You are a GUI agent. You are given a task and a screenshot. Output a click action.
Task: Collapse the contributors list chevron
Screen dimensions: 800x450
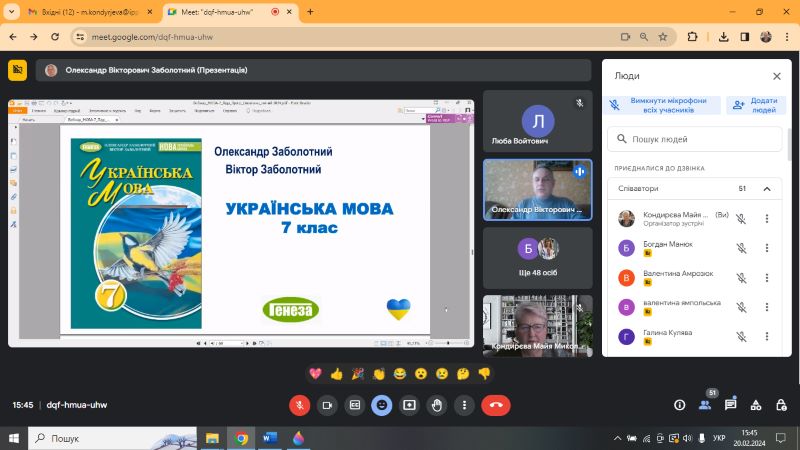(x=767, y=189)
